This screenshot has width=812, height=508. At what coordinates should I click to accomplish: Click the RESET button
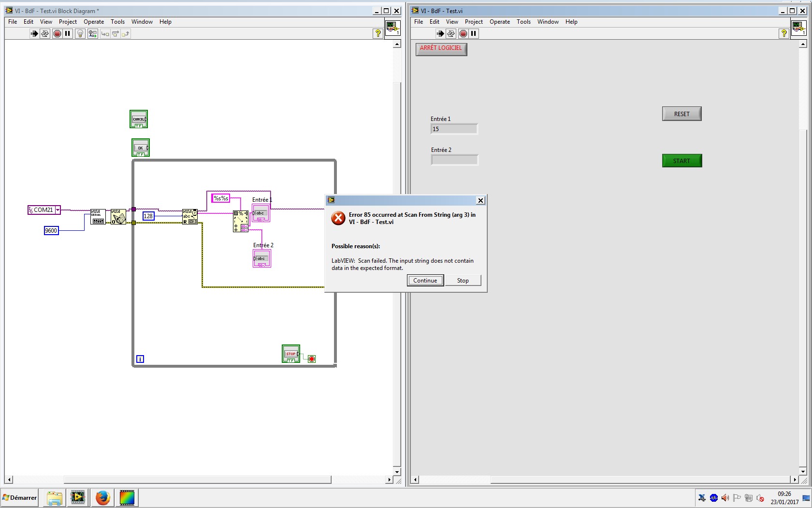(681, 114)
